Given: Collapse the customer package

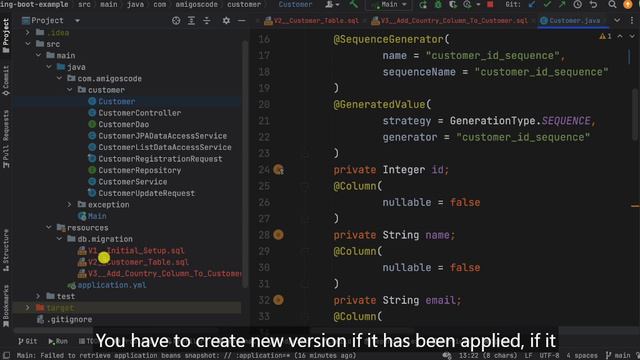Looking at the screenshot, I should [70, 89].
